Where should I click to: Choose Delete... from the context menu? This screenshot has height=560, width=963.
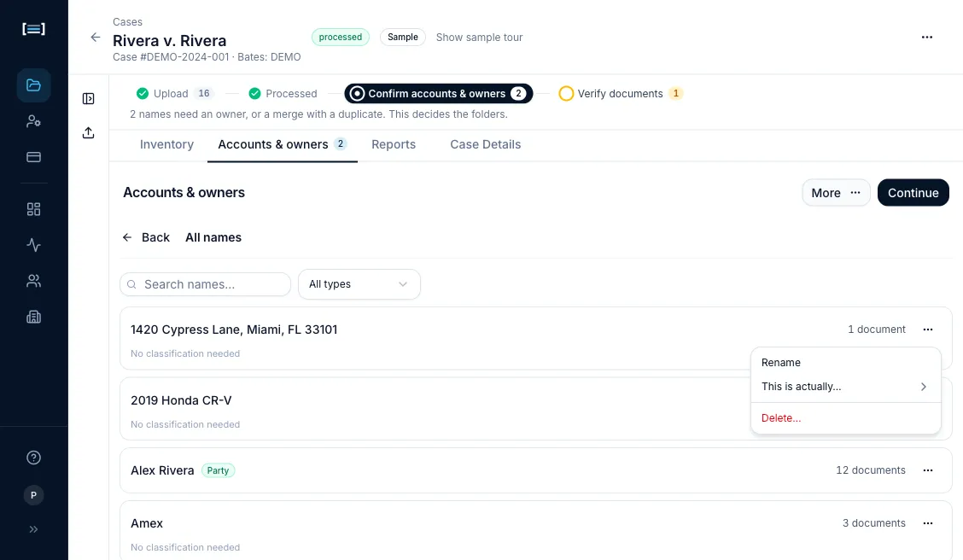pos(846,418)
